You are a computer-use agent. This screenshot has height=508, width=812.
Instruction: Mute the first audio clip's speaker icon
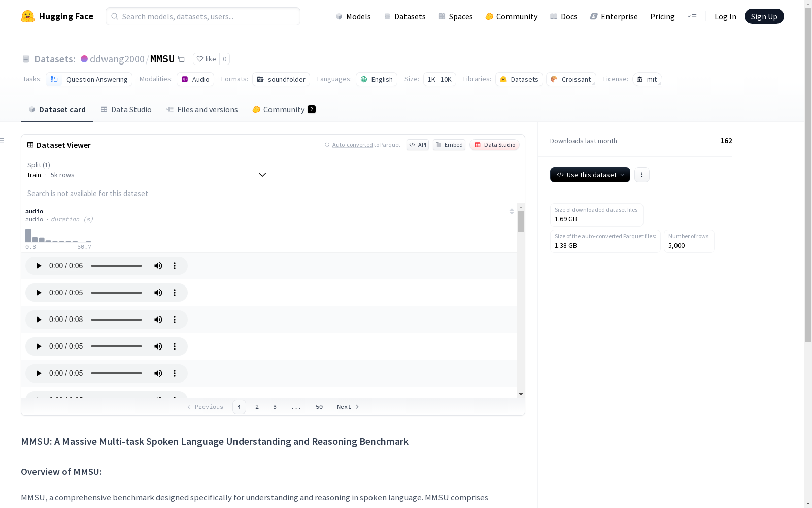(158, 266)
